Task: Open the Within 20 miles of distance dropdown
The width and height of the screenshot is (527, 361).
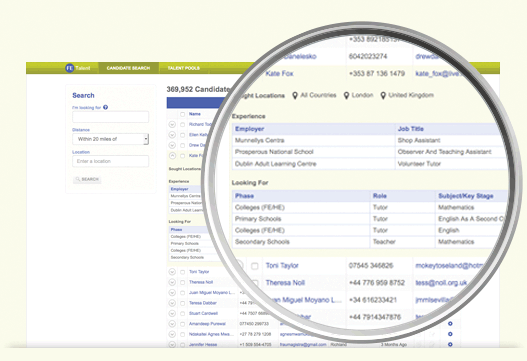Action: click(110, 139)
